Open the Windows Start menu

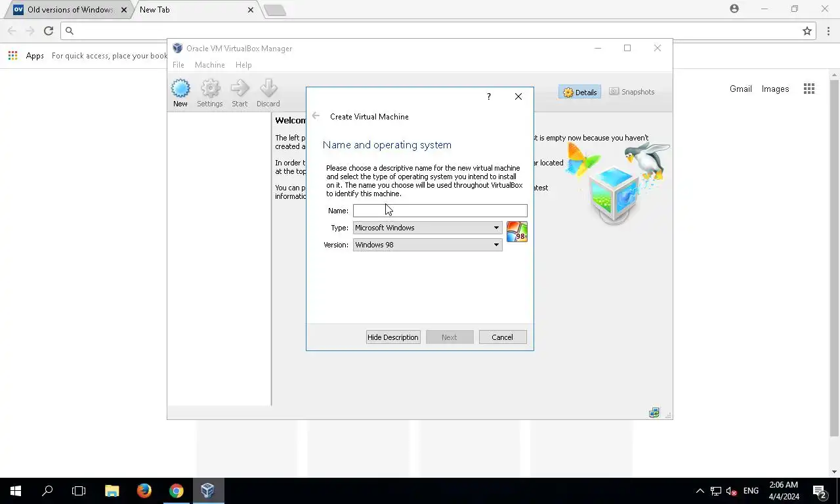click(x=16, y=491)
